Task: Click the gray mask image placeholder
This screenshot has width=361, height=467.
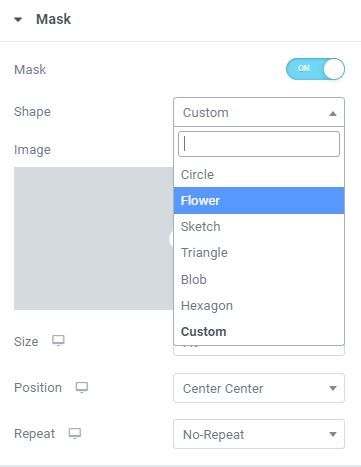Action: pyautogui.click(x=94, y=238)
